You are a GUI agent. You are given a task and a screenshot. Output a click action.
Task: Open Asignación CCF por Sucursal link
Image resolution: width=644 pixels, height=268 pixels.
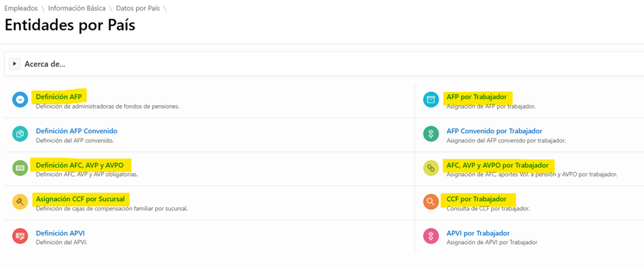coord(81,199)
